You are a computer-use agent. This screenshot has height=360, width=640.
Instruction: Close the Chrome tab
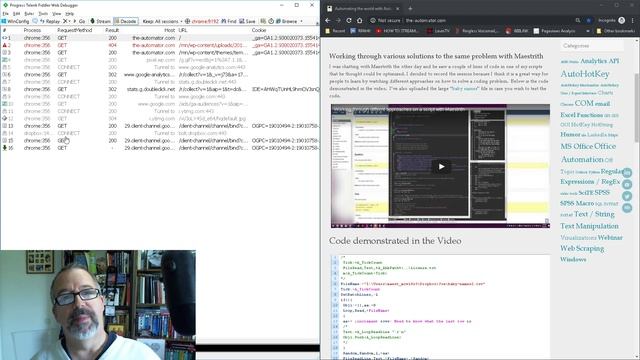click(398, 8)
